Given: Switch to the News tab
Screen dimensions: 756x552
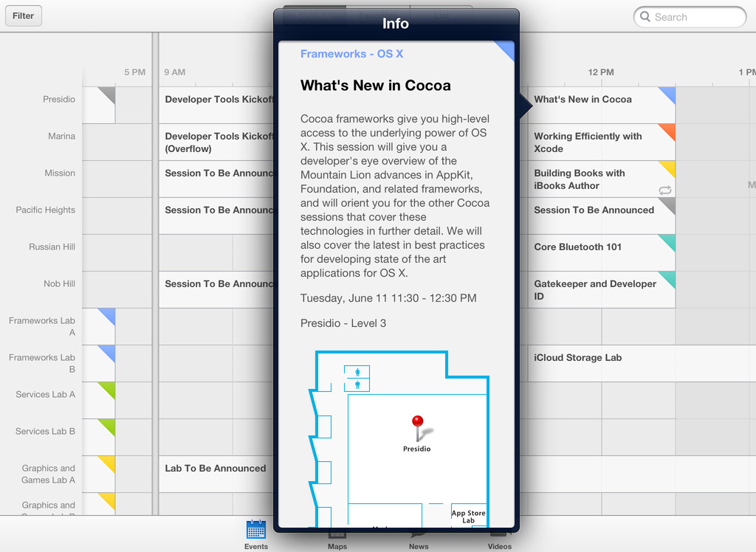Looking at the screenshot, I should point(419,540).
